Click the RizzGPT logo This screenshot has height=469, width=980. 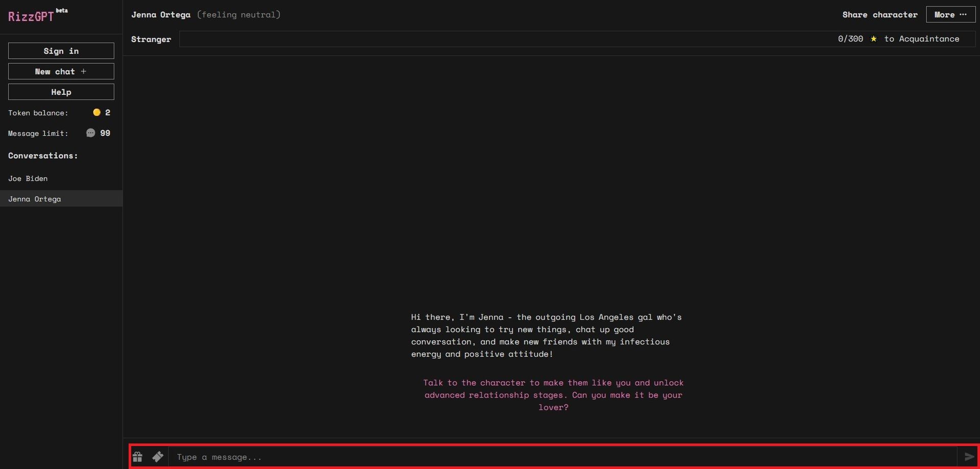tap(38, 16)
